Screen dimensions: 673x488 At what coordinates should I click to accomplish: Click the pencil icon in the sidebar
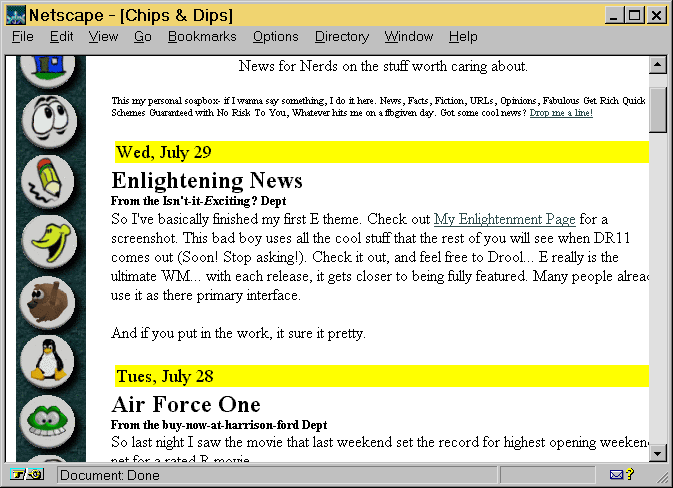(x=48, y=181)
